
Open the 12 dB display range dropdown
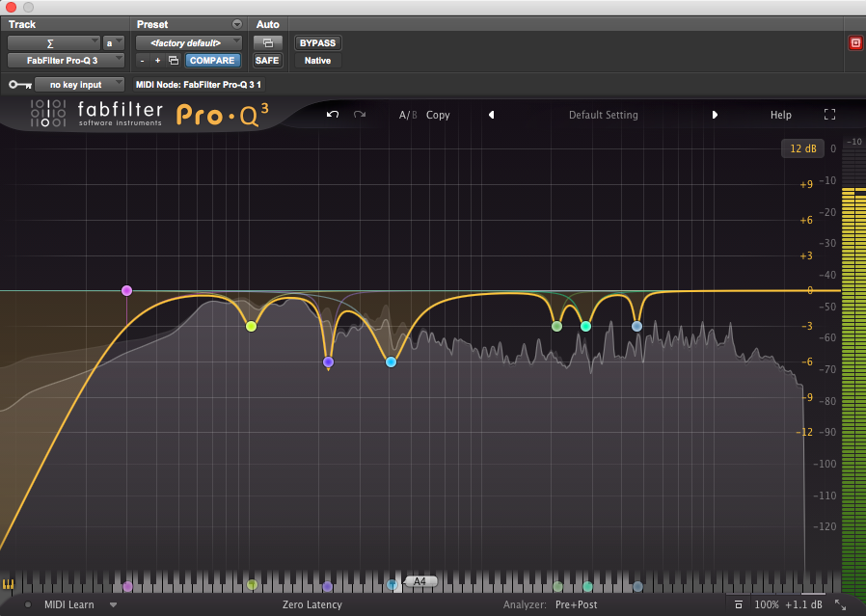tap(802, 148)
